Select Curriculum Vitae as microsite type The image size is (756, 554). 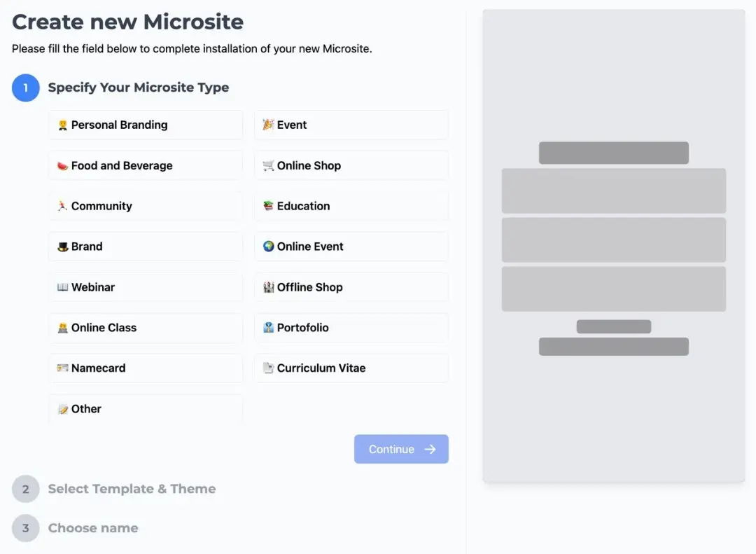coord(351,368)
